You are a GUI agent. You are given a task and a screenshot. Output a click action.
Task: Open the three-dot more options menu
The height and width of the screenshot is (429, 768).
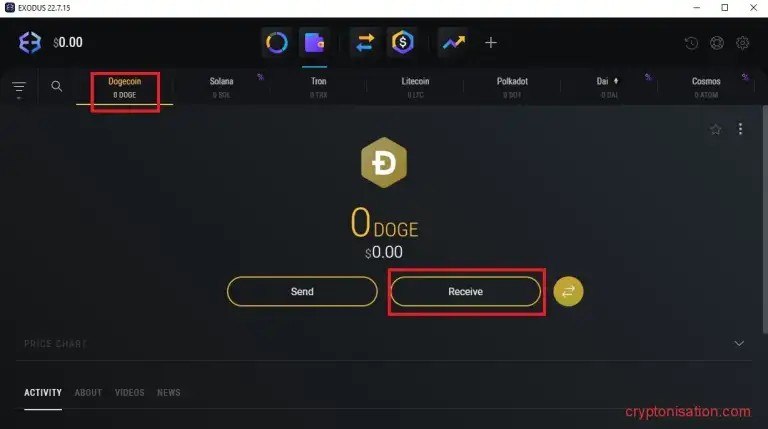pos(741,129)
